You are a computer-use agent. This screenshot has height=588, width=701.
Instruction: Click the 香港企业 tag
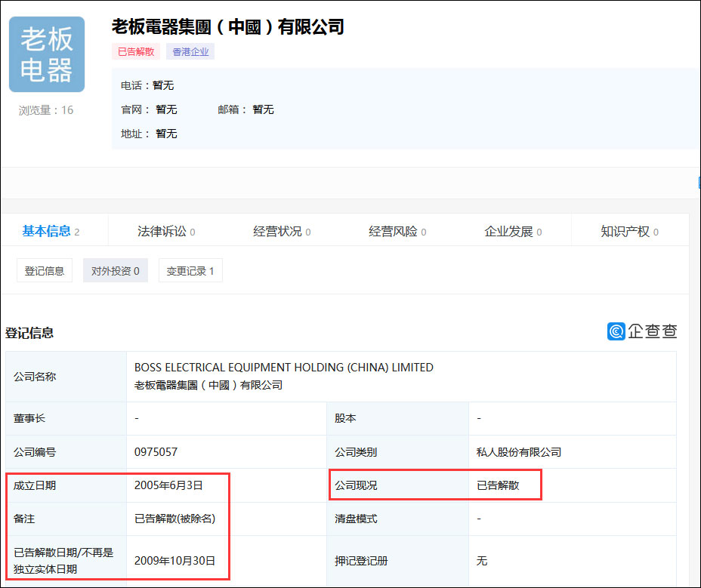click(190, 52)
